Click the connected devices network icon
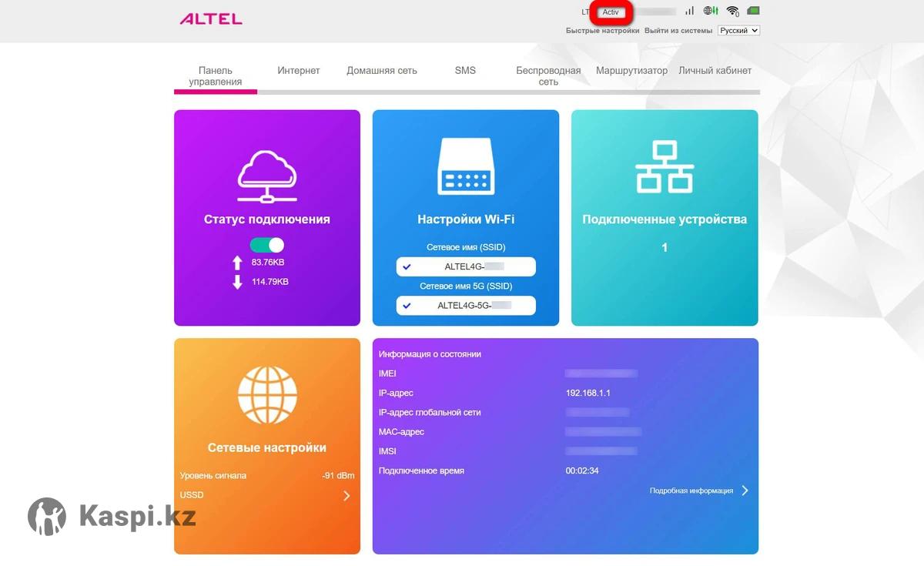Image resolution: width=924 pixels, height=566 pixels. (664, 167)
